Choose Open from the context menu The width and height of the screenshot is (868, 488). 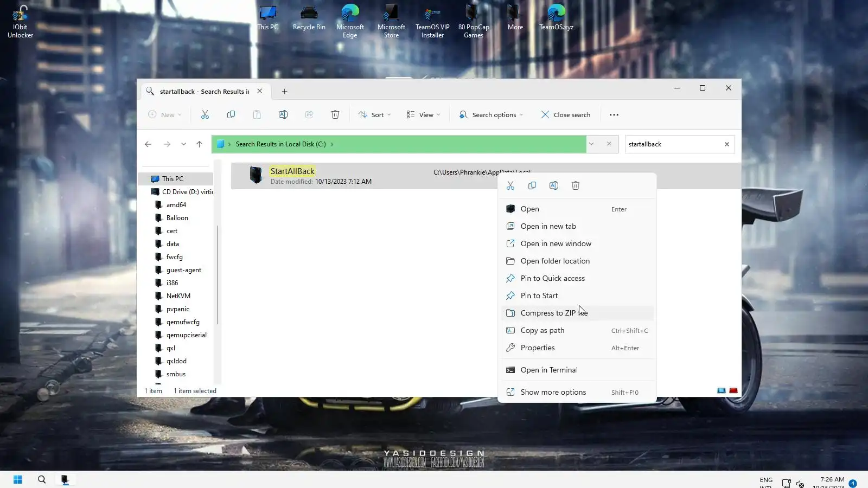point(577,209)
